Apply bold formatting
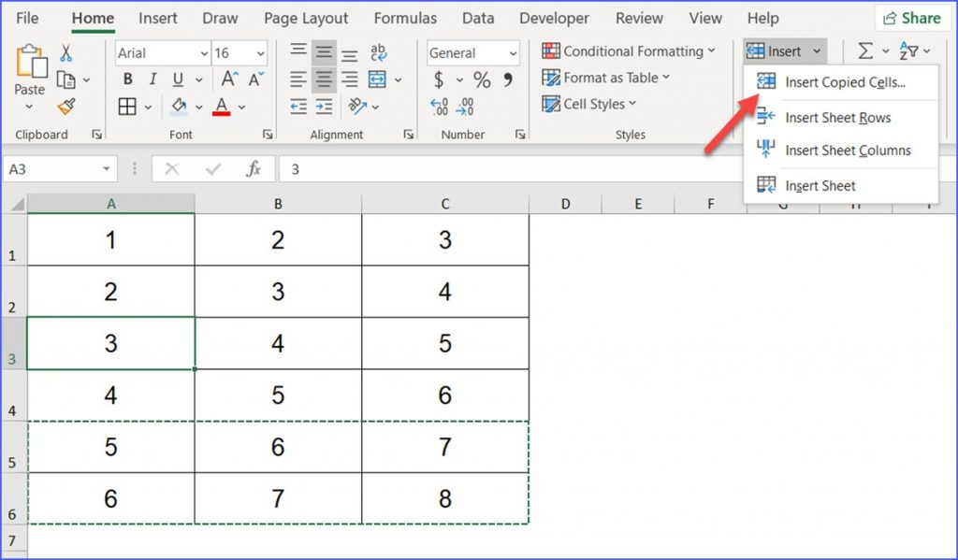 (127, 79)
